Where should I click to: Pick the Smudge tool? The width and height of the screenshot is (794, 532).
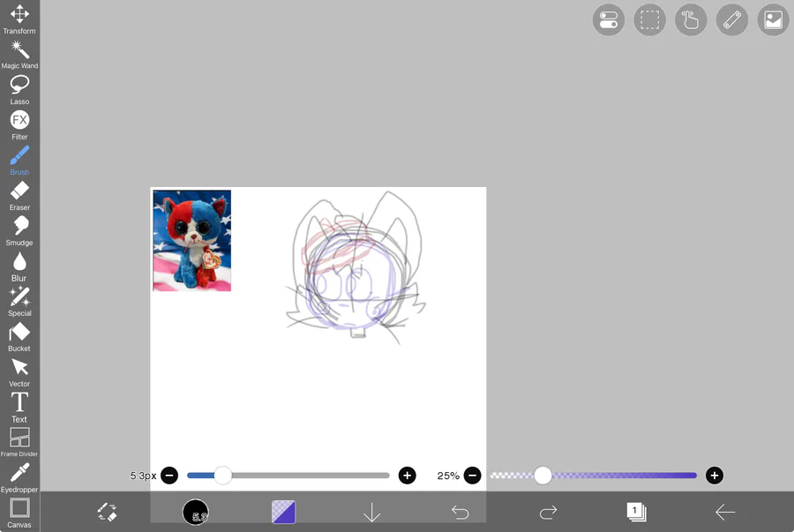pyautogui.click(x=19, y=231)
